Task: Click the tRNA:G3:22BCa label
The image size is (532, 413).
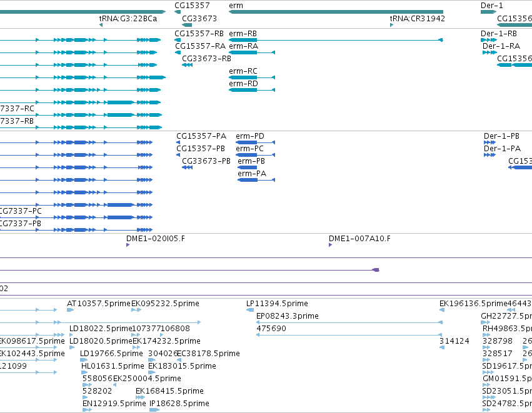Action: 128,18
